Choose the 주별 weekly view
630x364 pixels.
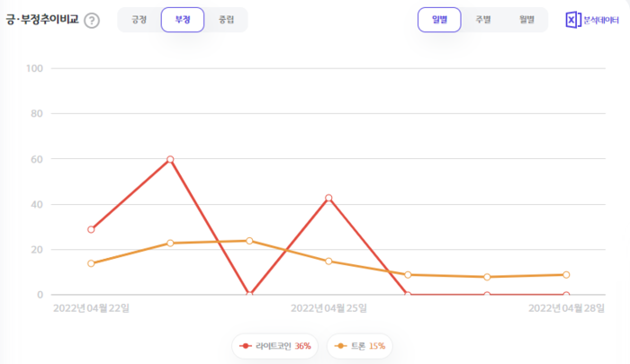[483, 20]
